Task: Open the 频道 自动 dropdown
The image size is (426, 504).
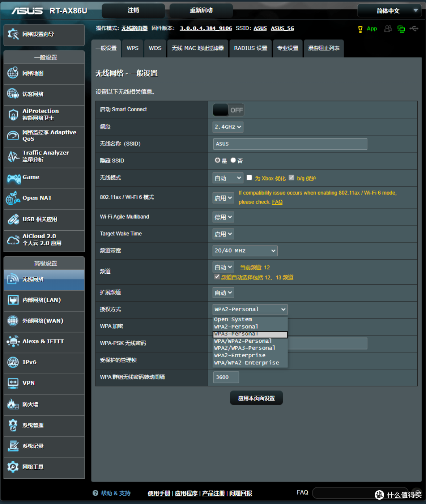Action: [224, 267]
